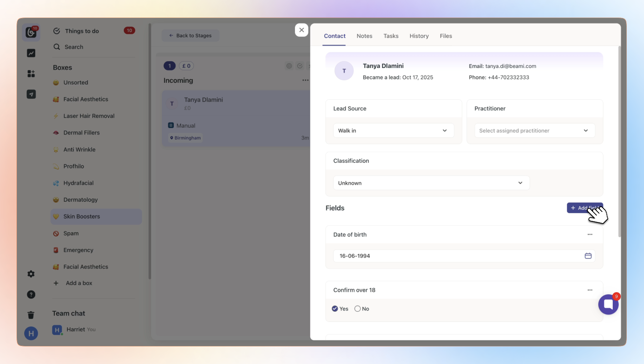Screen dimensions: 644x364
Task: Open the analytics chart icon in sidebar
Action: click(x=31, y=53)
